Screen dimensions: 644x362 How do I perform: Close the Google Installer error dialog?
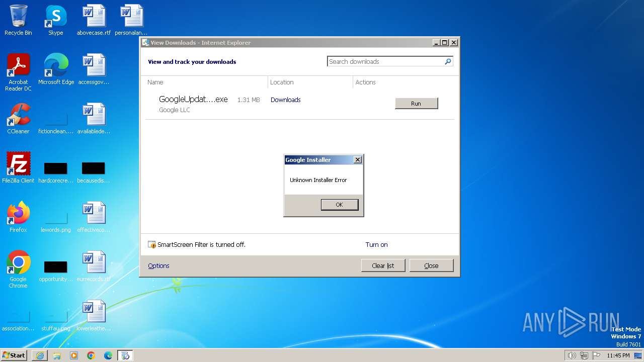click(x=357, y=160)
